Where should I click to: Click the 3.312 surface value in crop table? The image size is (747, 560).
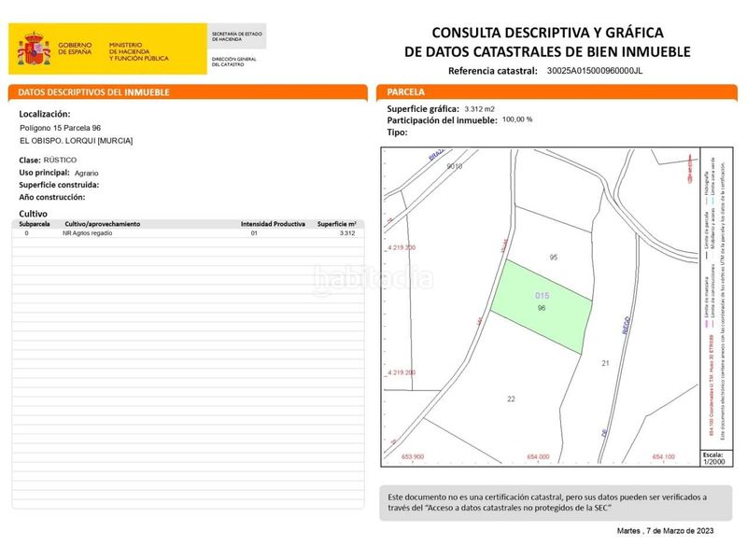coord(347,233)
